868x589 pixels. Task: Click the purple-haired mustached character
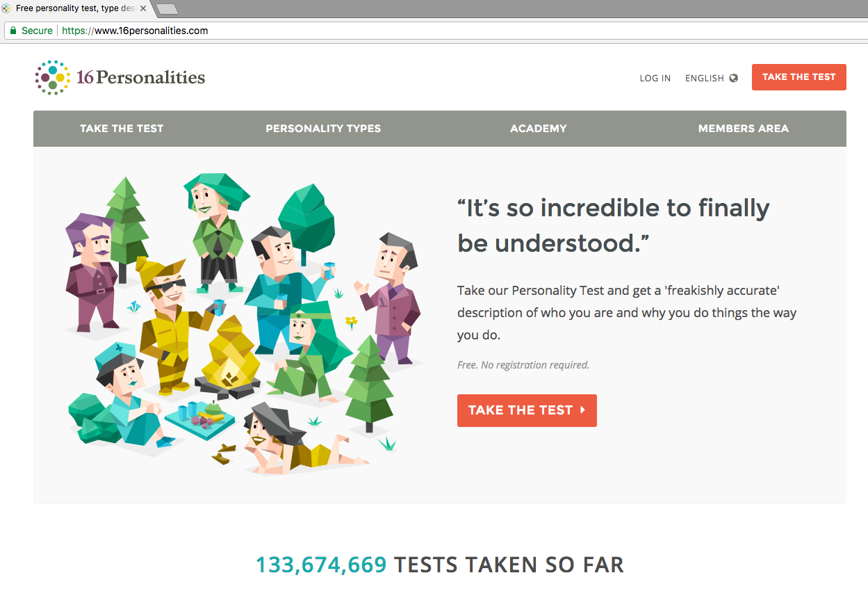(x=94, y=271)
